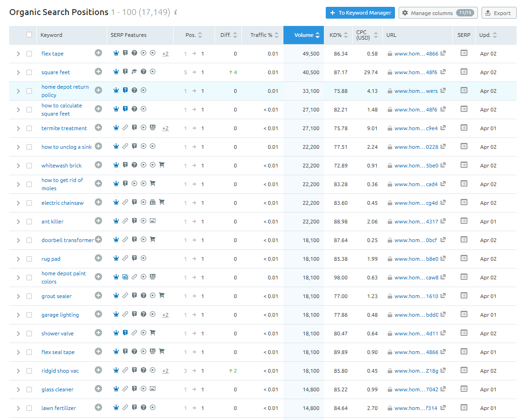Check the checkbox for home depot return policy
Screen dimensions: 523x420
tap(29, 90)
